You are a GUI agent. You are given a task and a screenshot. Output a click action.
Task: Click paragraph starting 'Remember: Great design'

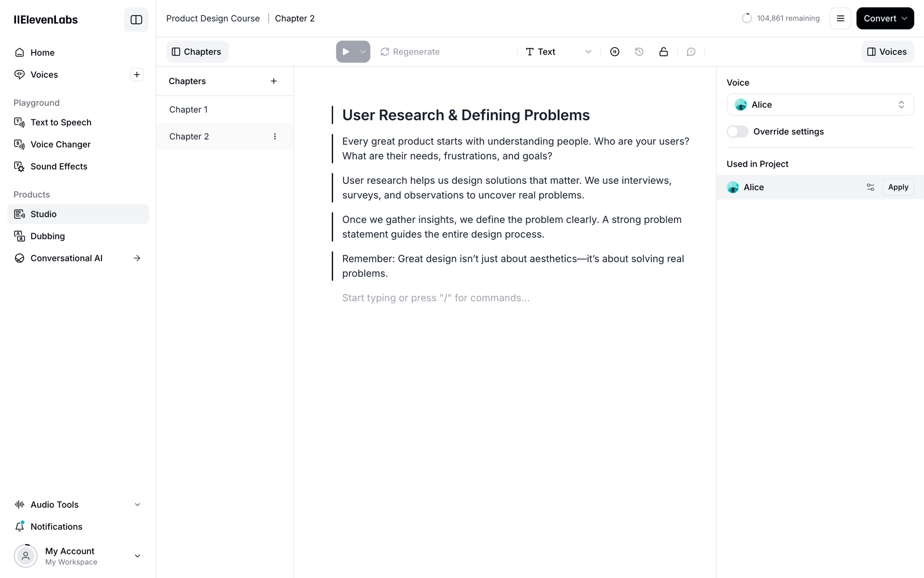click(x=513, y=266)
